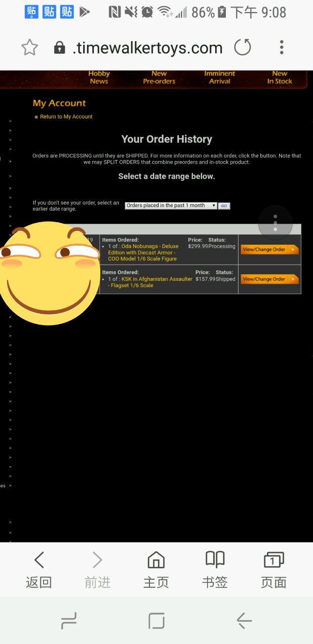Tap the forward (前进) browser button
The height and width of the screenshot is (644, 313).
point(98,570)
